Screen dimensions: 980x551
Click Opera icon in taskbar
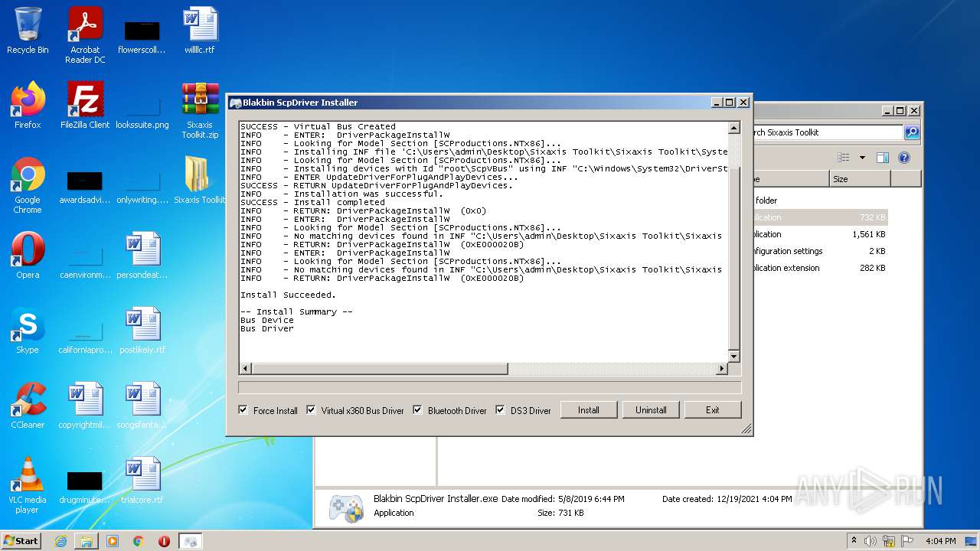[164, 541]
